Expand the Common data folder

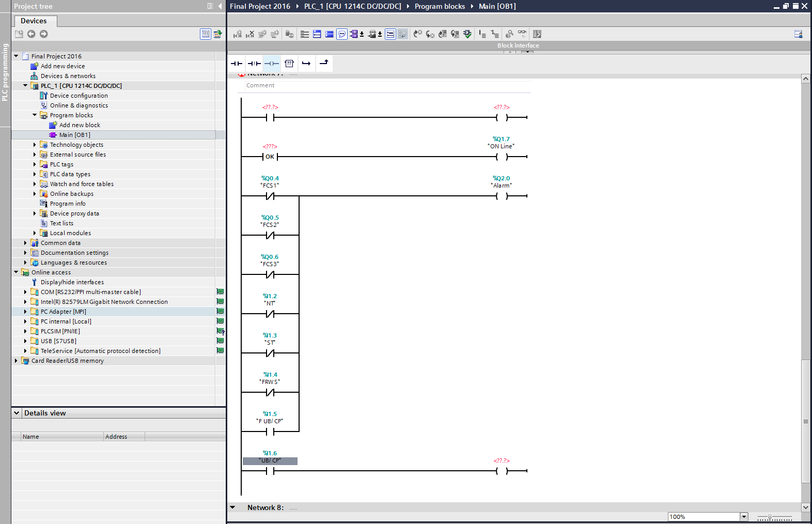click(x=25, y=243)
